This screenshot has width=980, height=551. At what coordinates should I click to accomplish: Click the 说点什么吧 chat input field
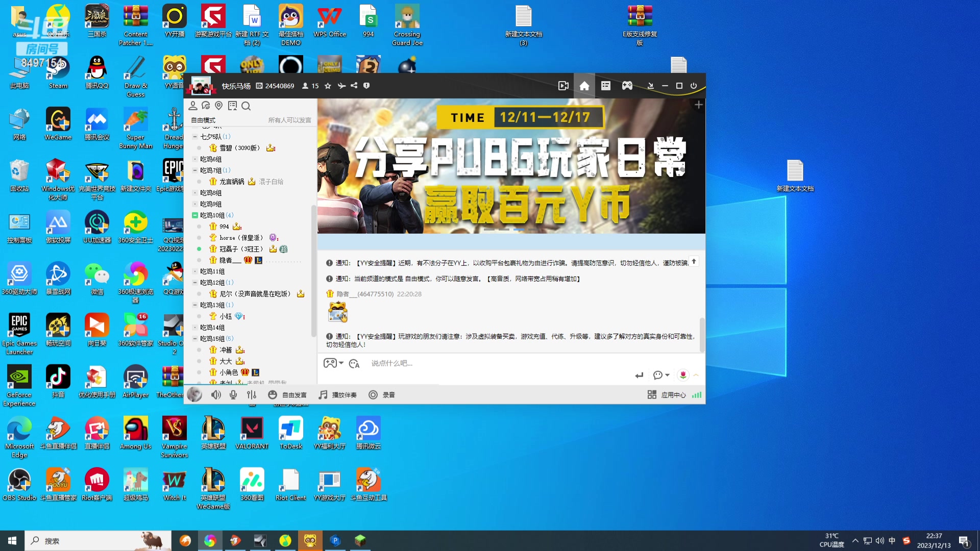coord(459,363)
